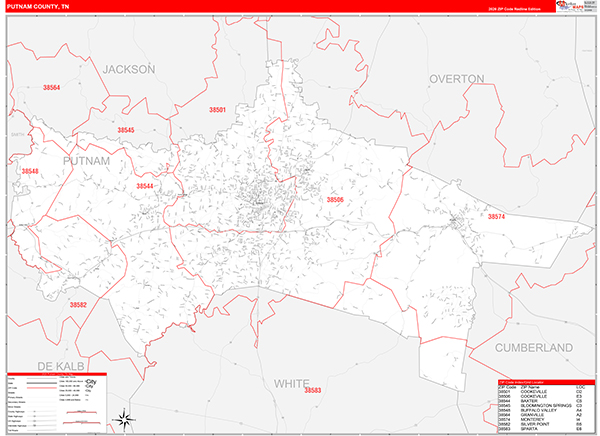This screenshot has height=436, width=600.
Task: Click the largest 'City' sample in legend
Action: click(x=91, y=382)
